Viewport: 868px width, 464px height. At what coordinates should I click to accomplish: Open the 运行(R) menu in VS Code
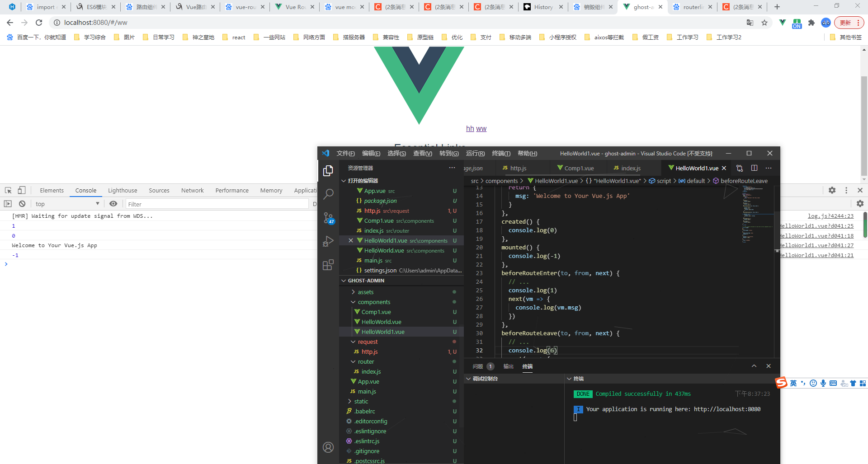(475, 154)
